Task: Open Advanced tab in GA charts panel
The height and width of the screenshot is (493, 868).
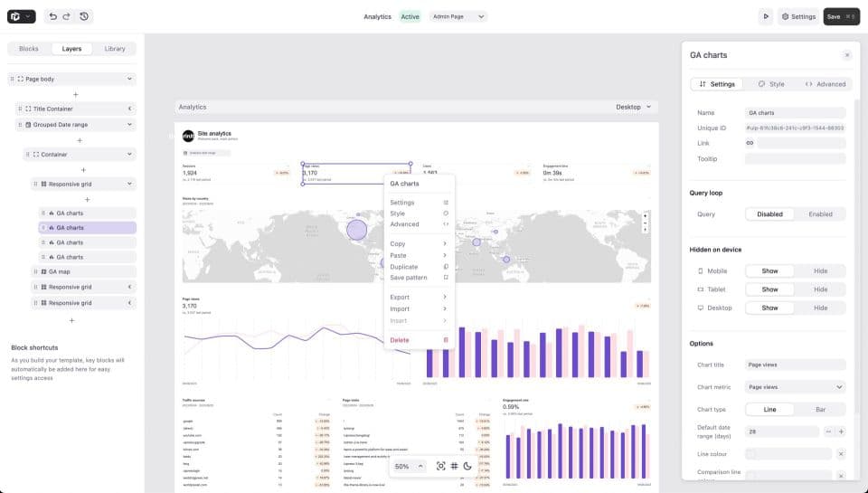Action: coord(825,84)
